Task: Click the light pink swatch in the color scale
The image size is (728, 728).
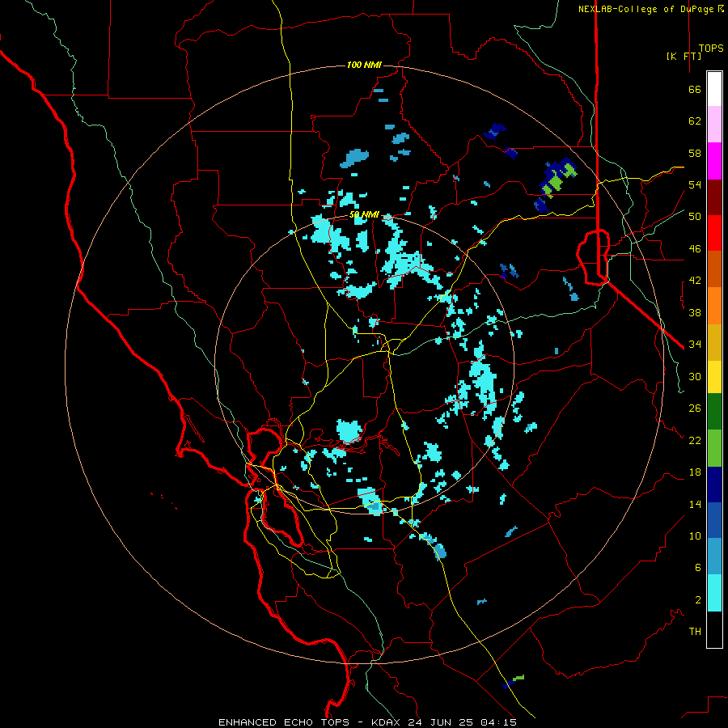Action: (714, 124)
